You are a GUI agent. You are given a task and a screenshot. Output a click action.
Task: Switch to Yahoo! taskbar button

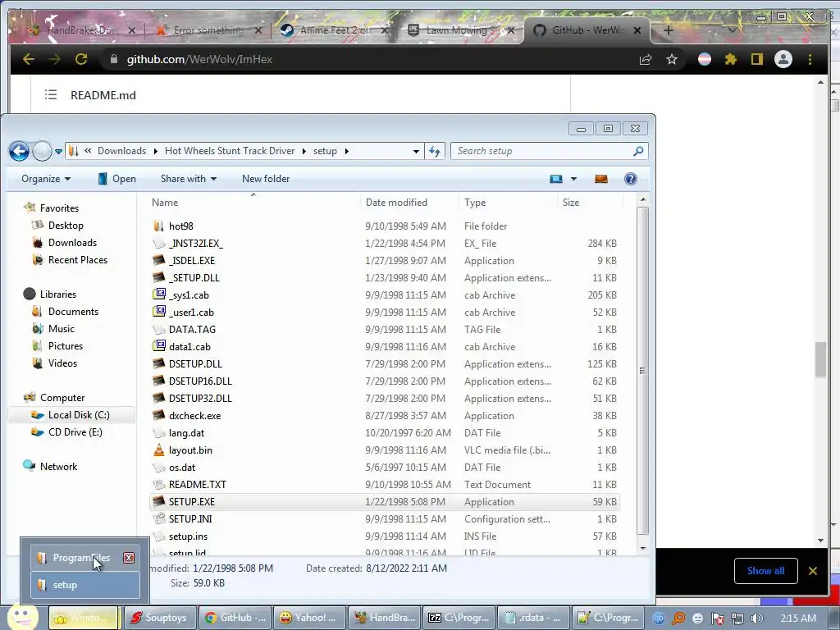click(x=309, y=618)
